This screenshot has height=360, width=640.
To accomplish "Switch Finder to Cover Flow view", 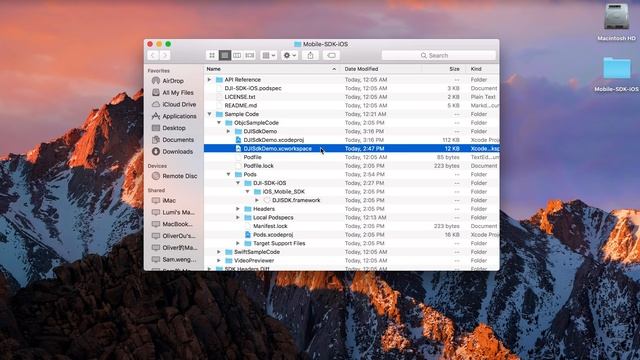I will click(x=250, y=56).
